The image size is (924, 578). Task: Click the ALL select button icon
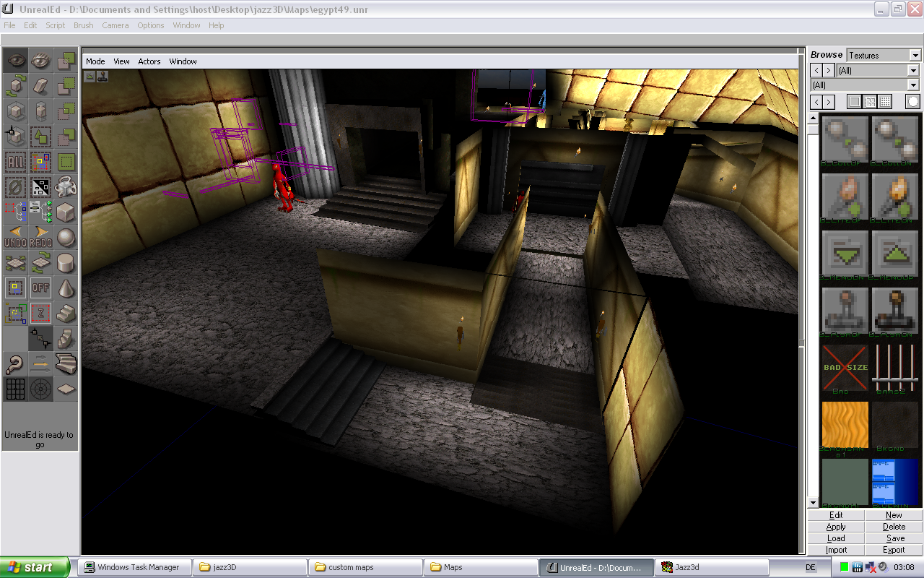pyautogui.click(x=16, y=162)
